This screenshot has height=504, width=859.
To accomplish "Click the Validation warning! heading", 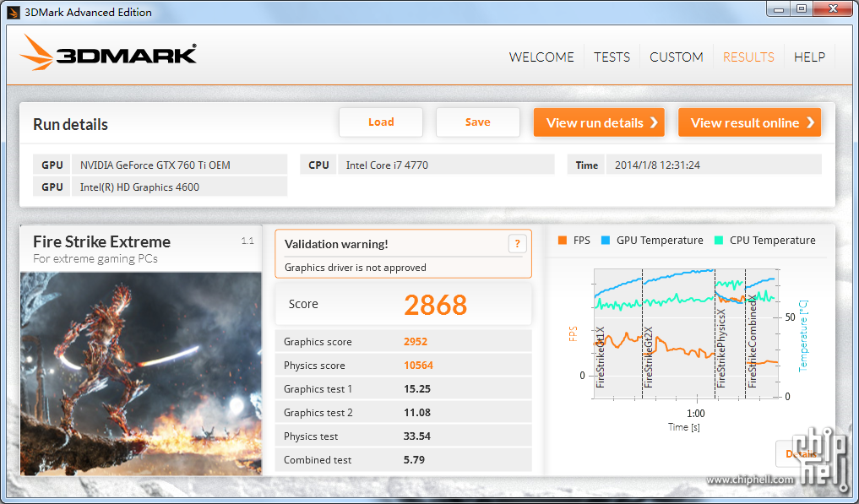I will [x=336, y=244].
